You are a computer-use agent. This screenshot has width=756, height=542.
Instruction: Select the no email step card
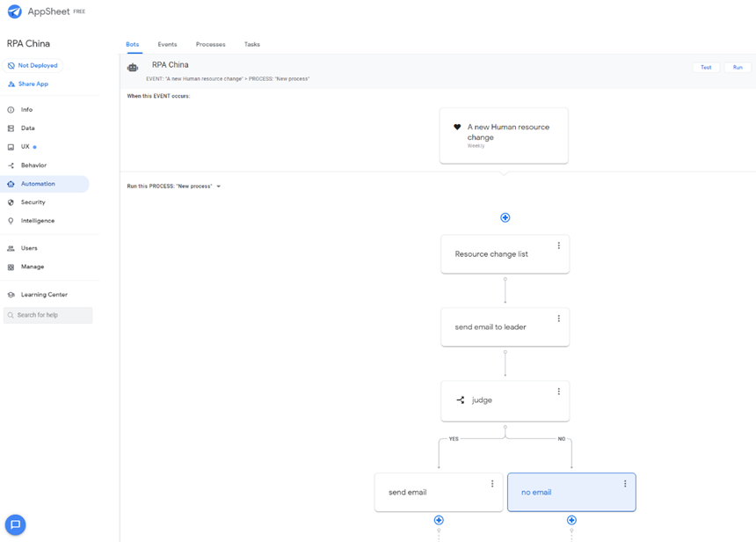[x=571, y=493]
